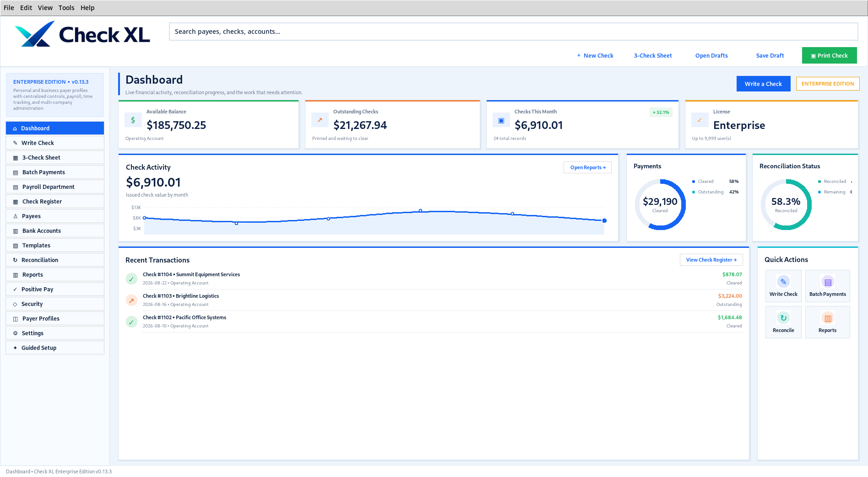Click the last data point on Check Activity chart
The height and width of the screenshot is (477, 868).
(x=604, y=220)
